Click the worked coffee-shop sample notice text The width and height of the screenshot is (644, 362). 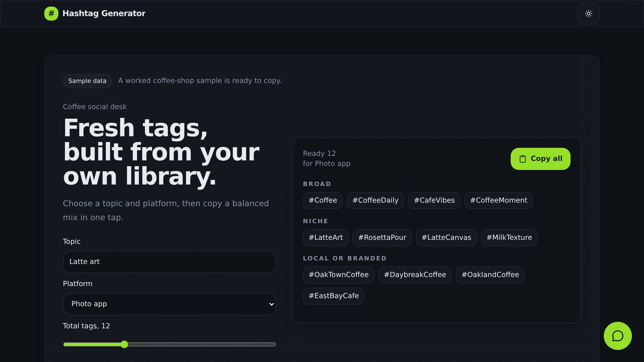200,81
